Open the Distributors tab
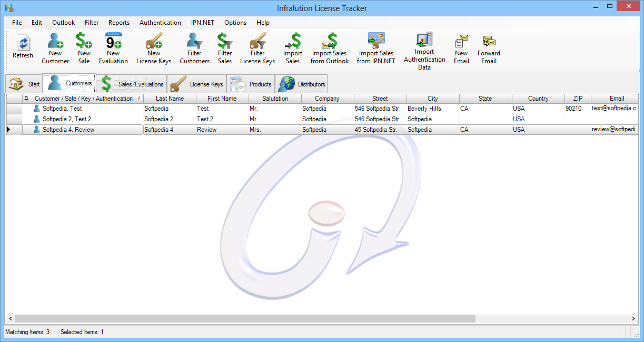The image size is (644, 342). (301, 84)
